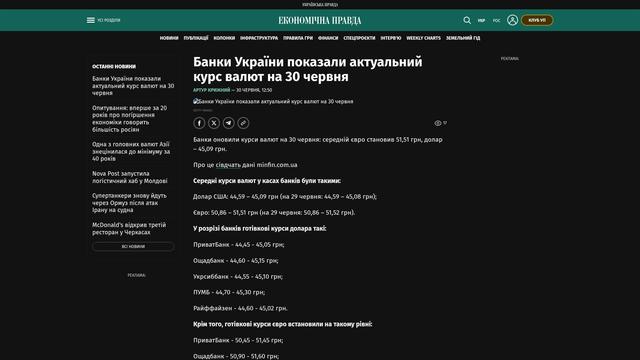Viewport: 640px width, 360px height.
Task: Click the Економічна правда logo
Action: [x=320, y=20]
